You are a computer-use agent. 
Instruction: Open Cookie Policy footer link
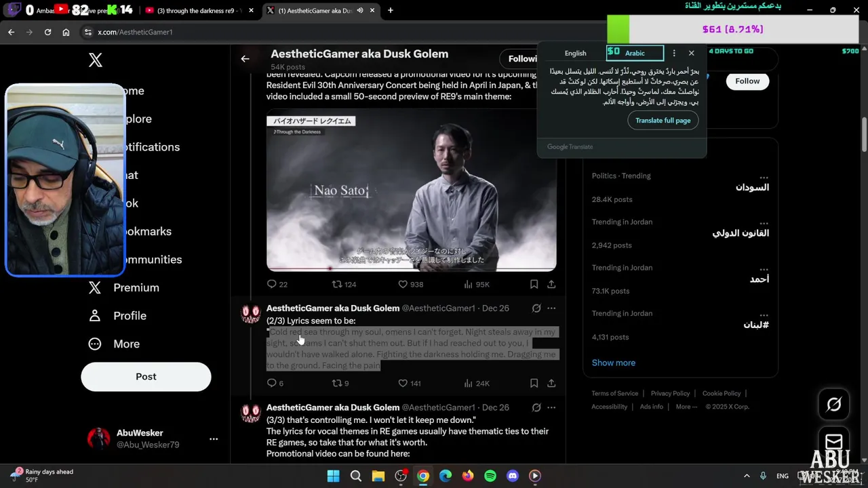[x=722, y=393]
